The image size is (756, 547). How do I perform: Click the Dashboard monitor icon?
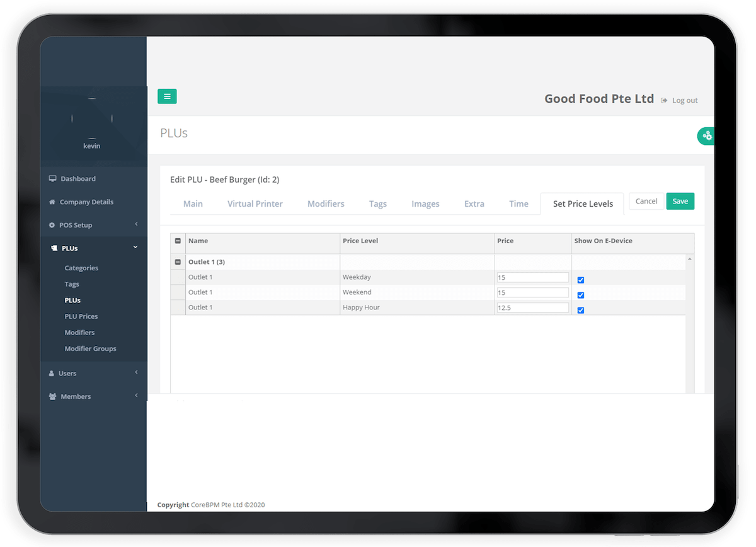[x=53, y=178]
